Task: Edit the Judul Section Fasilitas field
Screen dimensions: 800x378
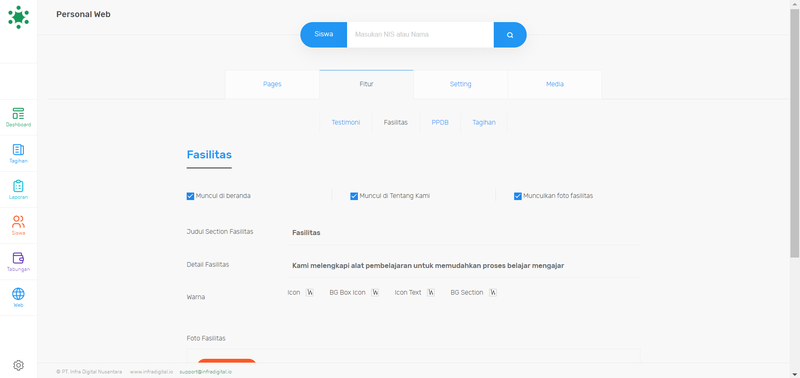Action: (x=464, y=233)
